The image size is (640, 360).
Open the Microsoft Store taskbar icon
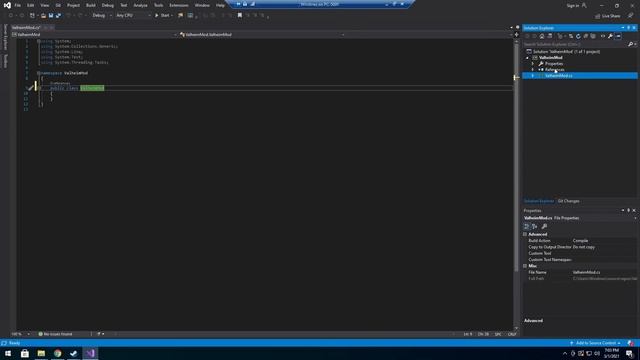pos(24,353)
